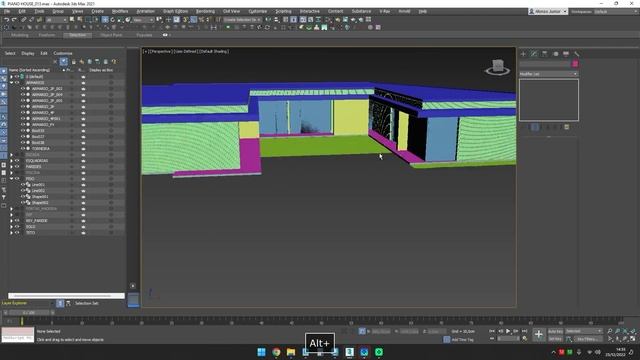Open the Select by Name tool

pos(80,20)
